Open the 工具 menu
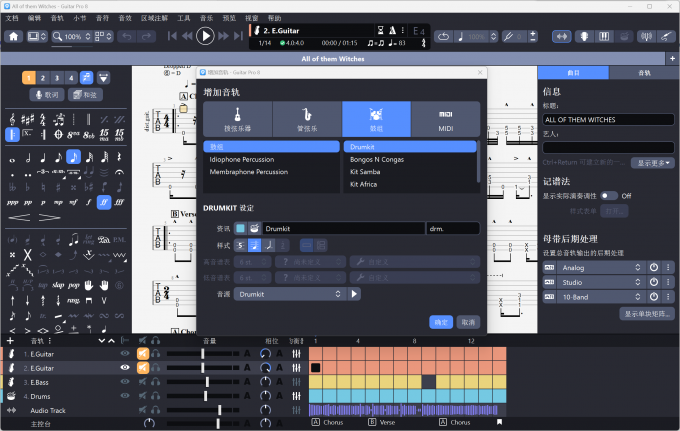The image size is (680, 431). pyautogui.click(x=184, y=18)
